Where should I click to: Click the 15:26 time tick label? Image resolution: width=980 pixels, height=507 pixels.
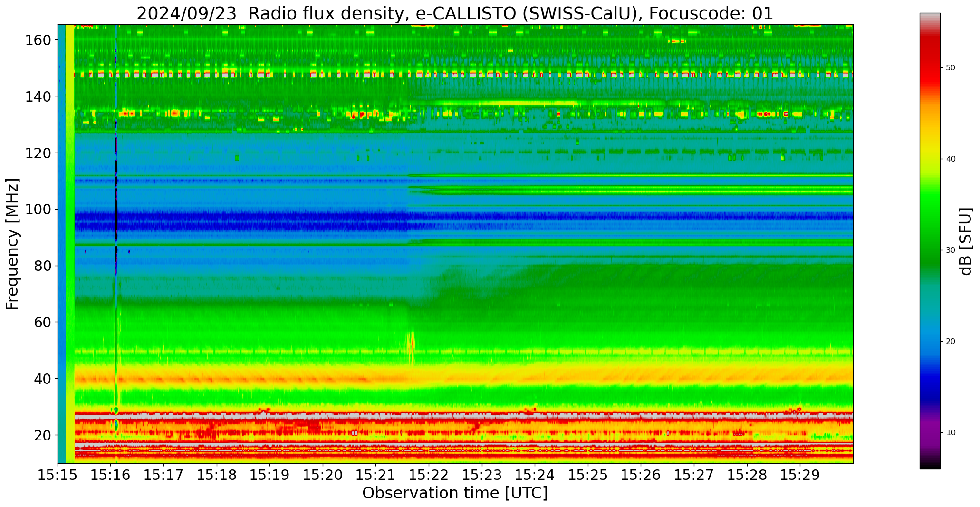[x=641, y=475]
